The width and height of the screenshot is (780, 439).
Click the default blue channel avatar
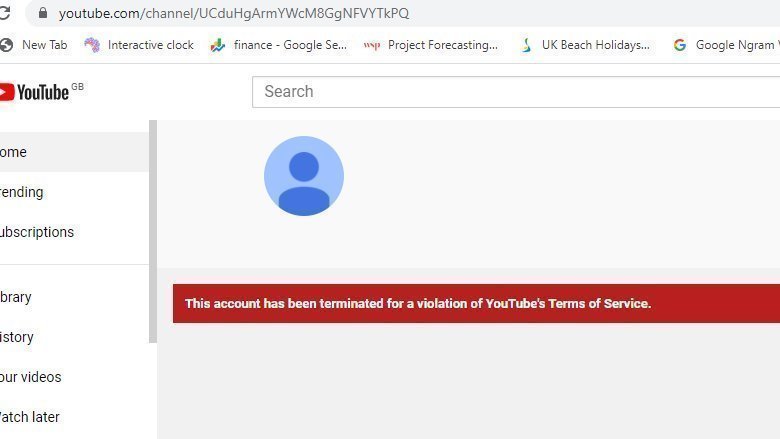[304, 176]
